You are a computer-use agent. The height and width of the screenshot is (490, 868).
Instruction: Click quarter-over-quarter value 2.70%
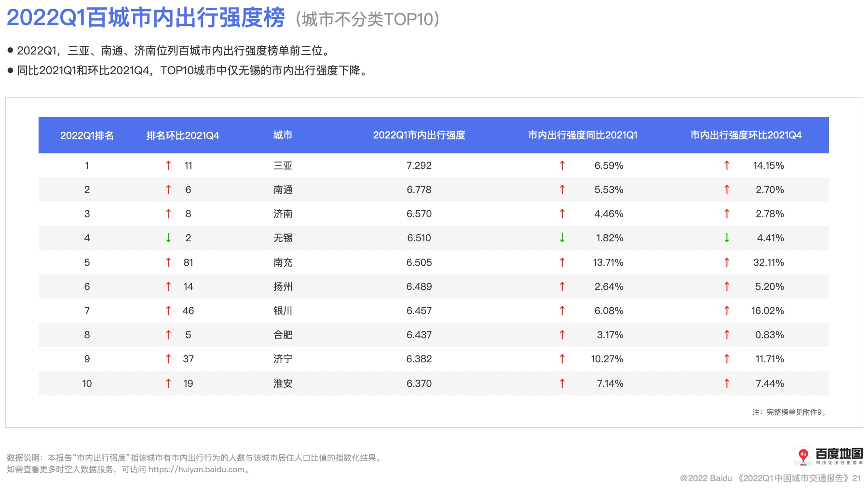(x=770, y=190)
